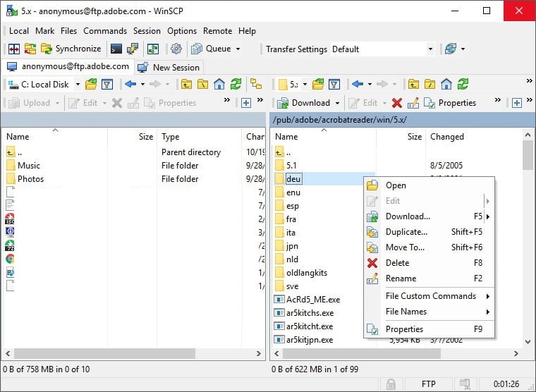Click the Queue toolbar button
Screen dimensions: 536x392
click(x=212, y=49)
